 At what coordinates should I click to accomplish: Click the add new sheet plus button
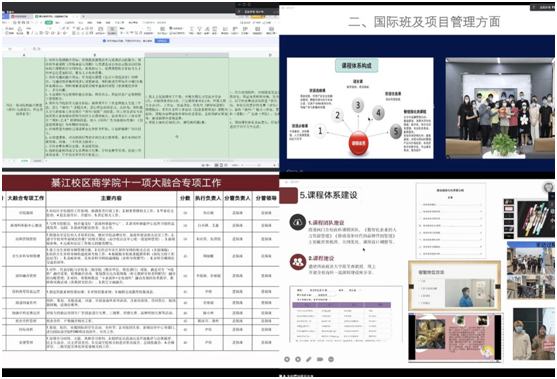[46, 161]
